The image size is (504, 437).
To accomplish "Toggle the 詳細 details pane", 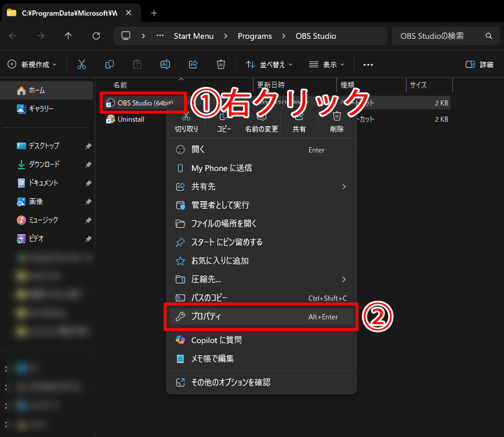I will point(479,64).
